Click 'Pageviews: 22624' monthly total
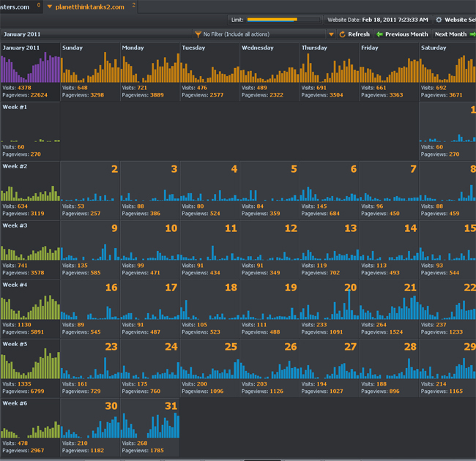This screenshot has width=476, height=461. tap(25, 95)
